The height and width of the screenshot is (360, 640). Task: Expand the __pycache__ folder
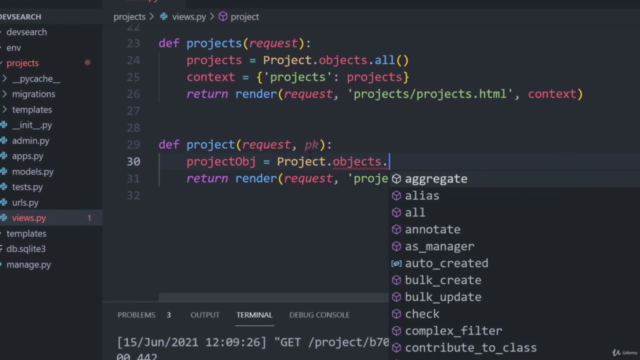(x=4, y=79)
